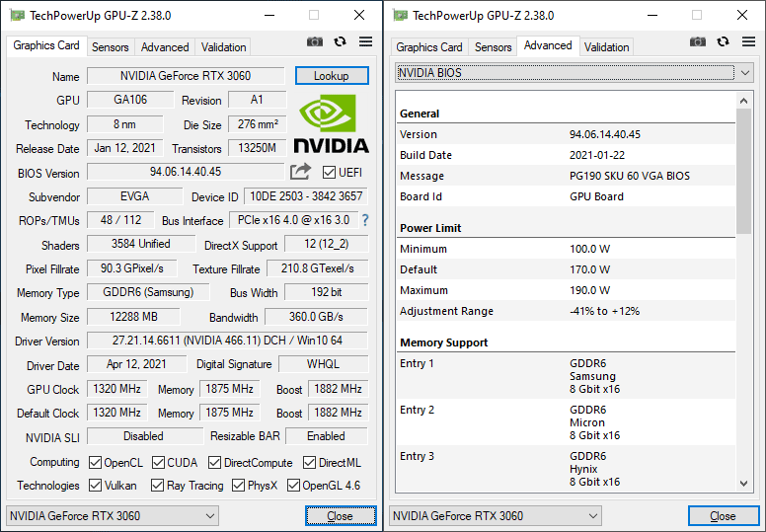Switch to Graphics Card tab in right window
This screenshot has height=532, width=766.
click(429, 47)
